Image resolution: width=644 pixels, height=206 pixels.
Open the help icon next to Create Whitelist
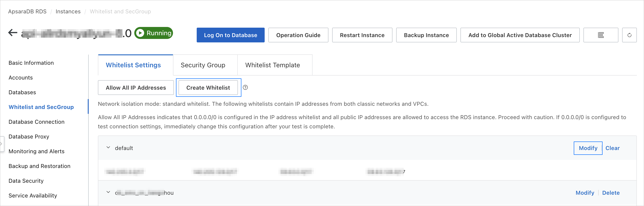(x=245, y=88)
